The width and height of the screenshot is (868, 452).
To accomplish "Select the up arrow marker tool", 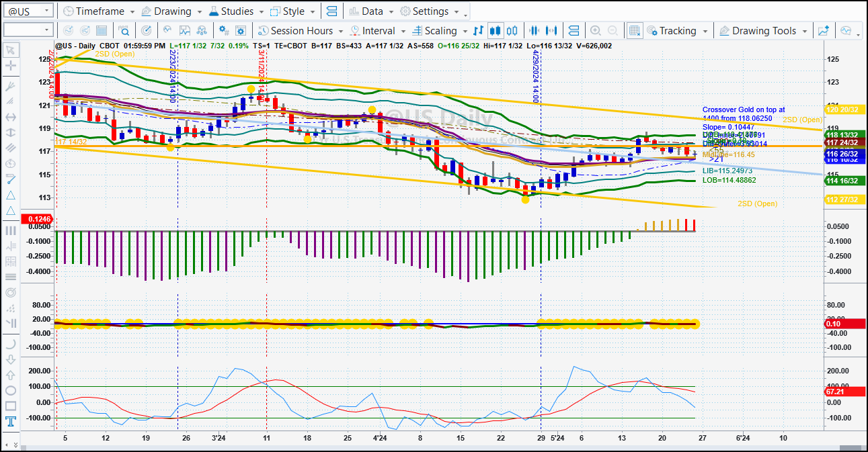I will (10, 375).
